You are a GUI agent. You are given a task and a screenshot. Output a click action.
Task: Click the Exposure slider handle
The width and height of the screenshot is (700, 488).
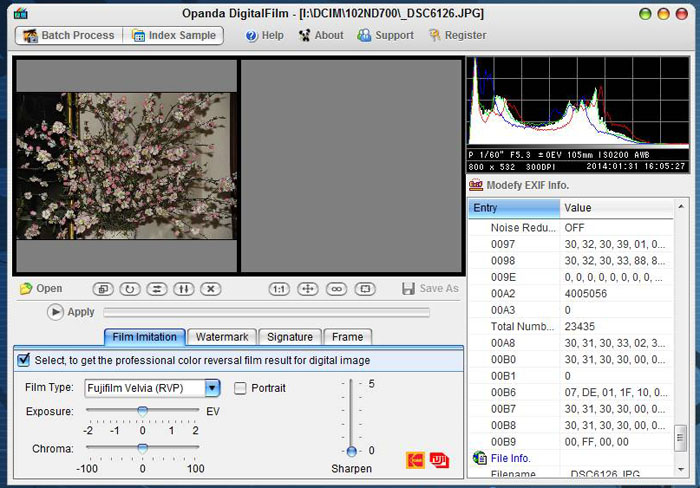[142, 410]
